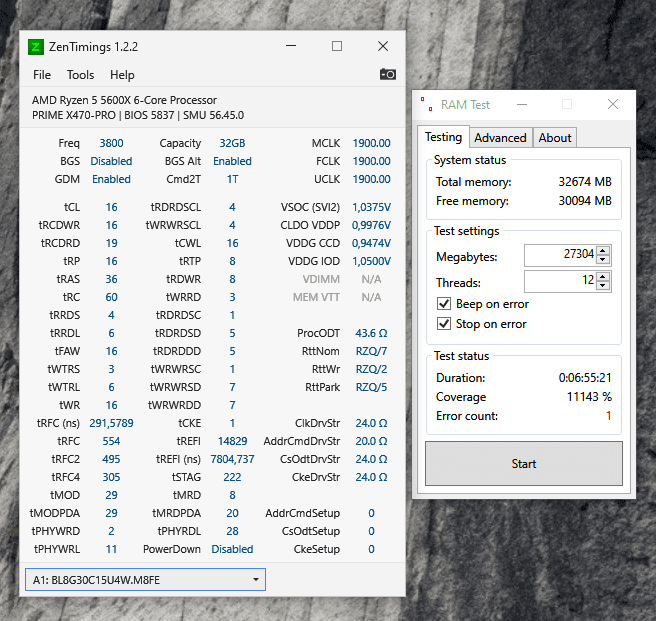Minimize the RAM Test window
This screenshot has width=656, height=621.
522,104
